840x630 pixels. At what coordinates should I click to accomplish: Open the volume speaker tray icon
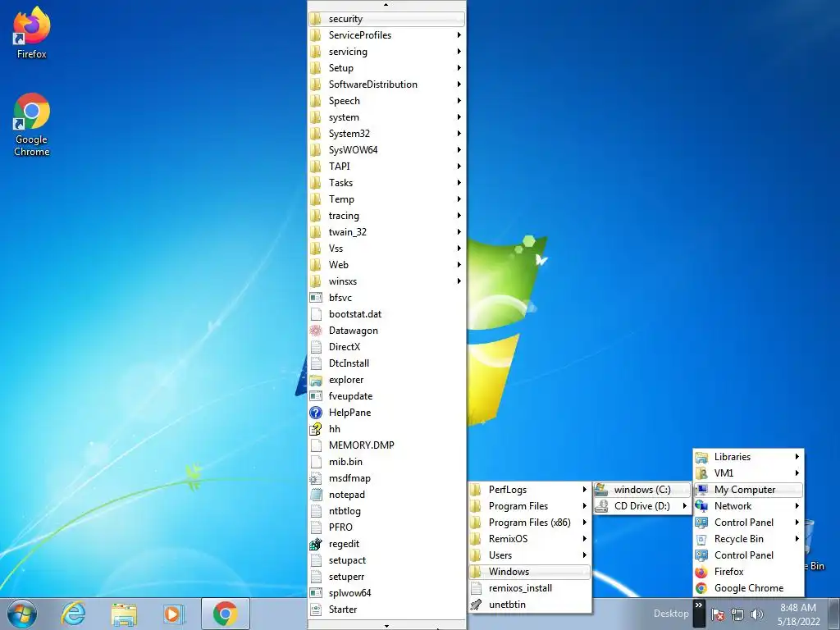[x=756, y=614]
